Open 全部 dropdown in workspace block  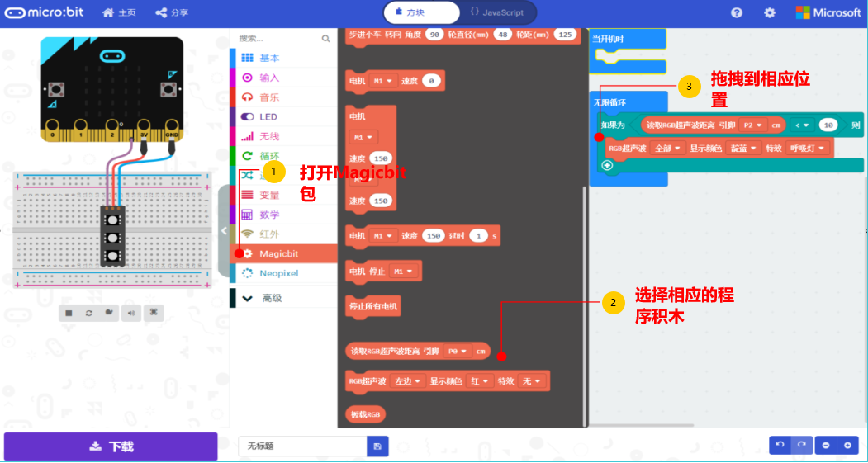[668, 149]
